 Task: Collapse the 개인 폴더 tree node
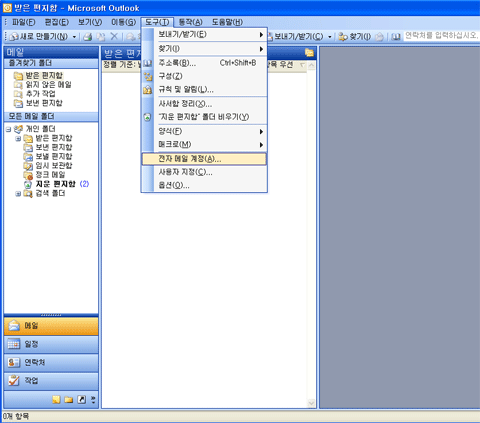(x=8, y=129)
